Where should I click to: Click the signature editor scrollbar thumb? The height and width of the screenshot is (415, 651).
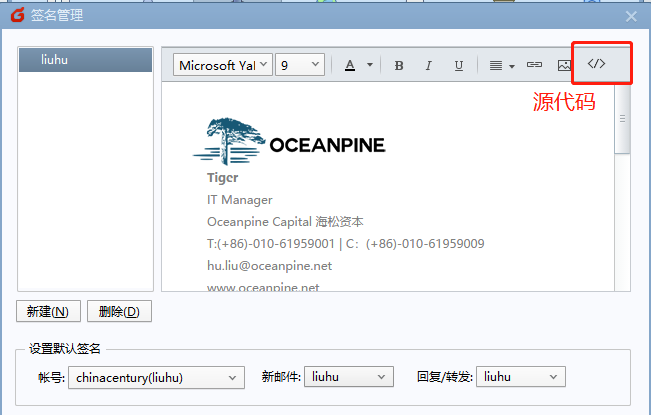point(622,120)
